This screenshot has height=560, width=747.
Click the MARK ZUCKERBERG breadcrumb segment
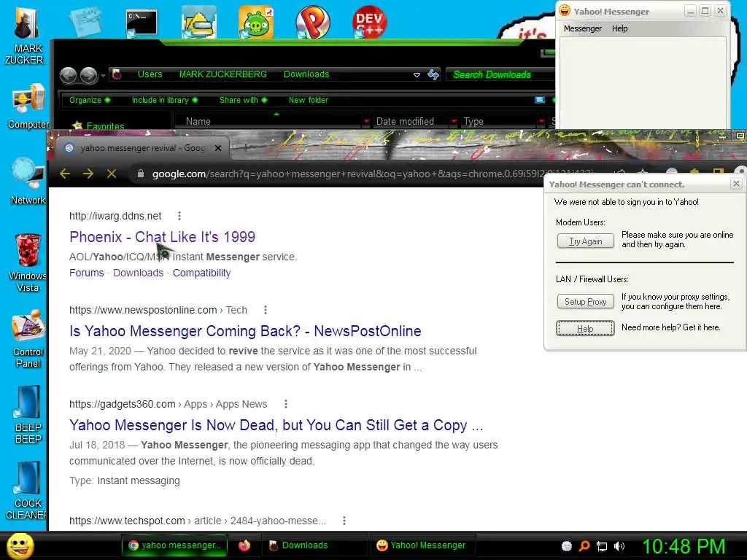click(222, 74)
